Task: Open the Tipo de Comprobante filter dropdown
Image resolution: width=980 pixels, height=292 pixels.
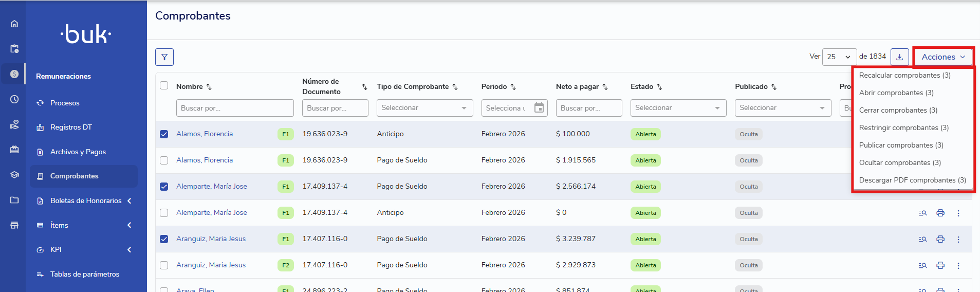Action: [x=424, y=108]
